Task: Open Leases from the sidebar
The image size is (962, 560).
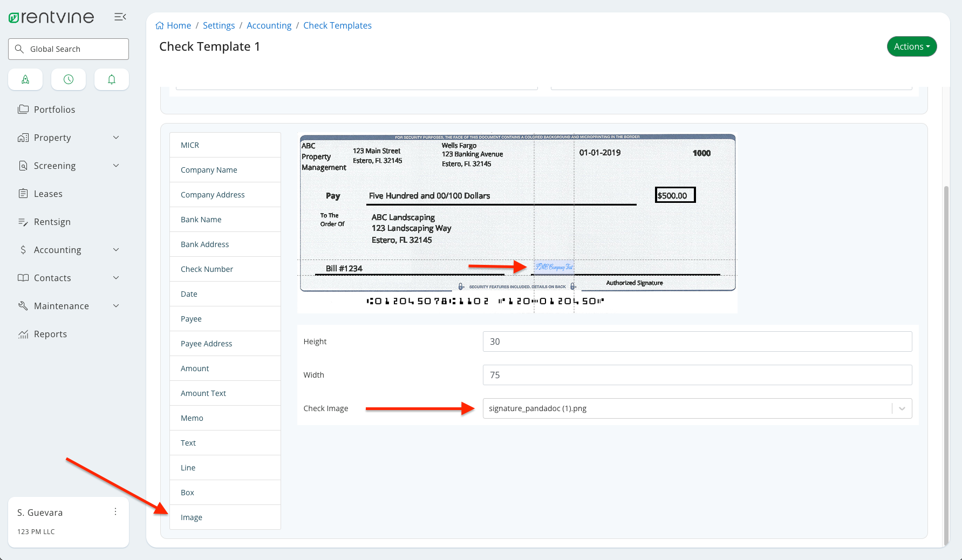Action: [48, 193]
